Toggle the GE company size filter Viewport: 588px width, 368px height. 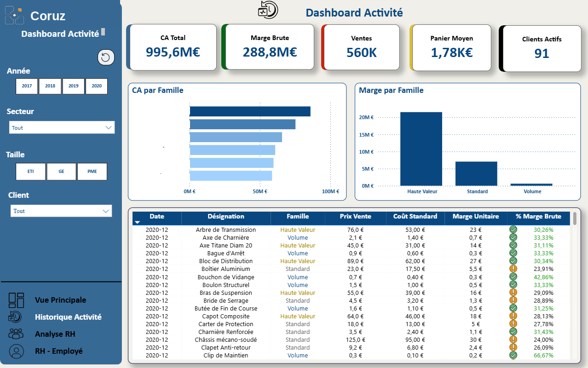coord(61,171)
